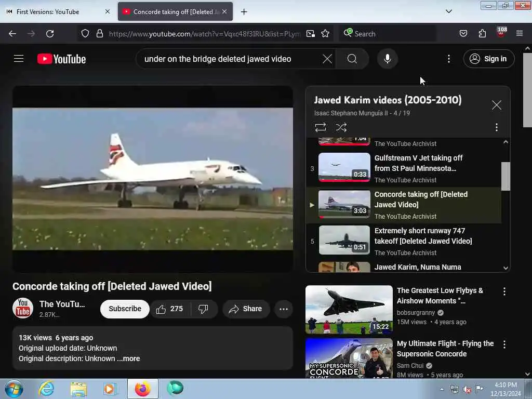Click the YouTube magnifier search button

[352, 59]
